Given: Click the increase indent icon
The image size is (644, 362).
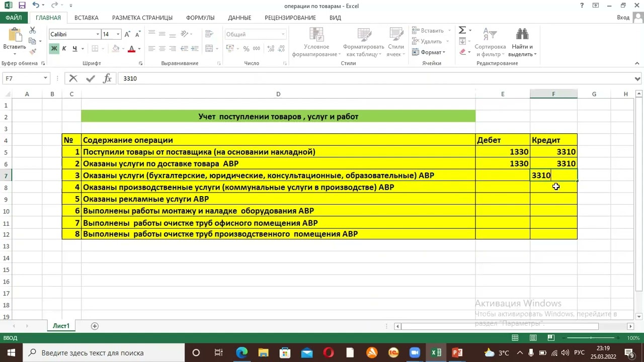Looking at the screenshot, I should click(x=195, y=49).
